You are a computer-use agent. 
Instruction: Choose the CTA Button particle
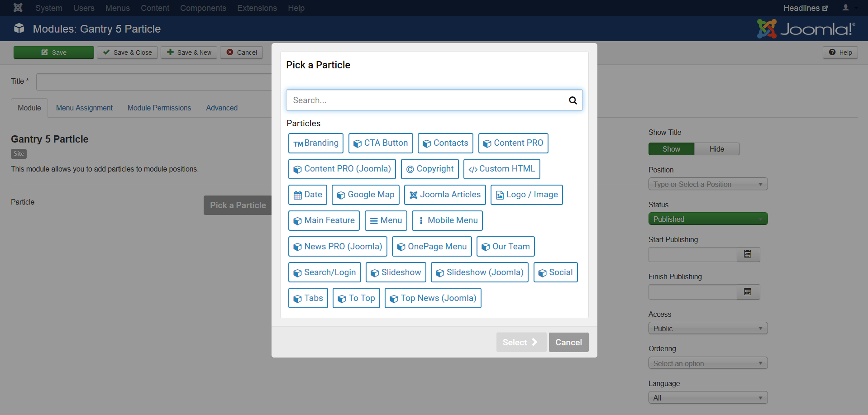[x=381, y=143]
